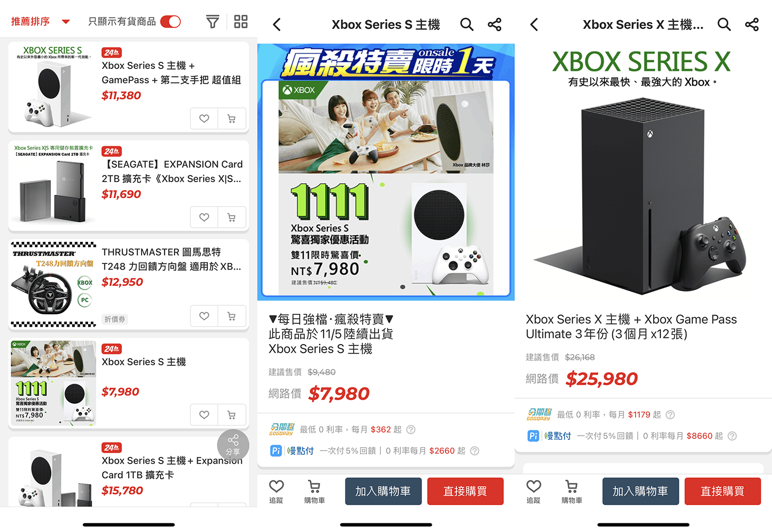Tap 直接購買 on Xbox Series X page
The height and width of the screenshot is (532, 772).
723,491
